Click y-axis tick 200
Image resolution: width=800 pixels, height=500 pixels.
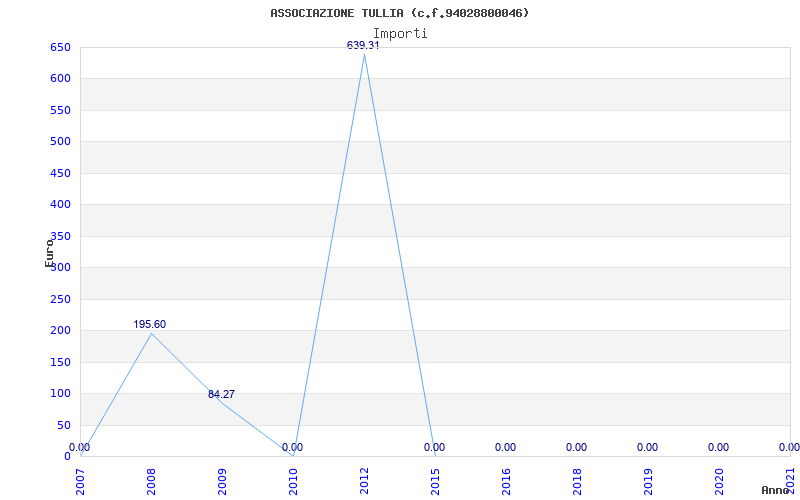click(x=60, y=331)
